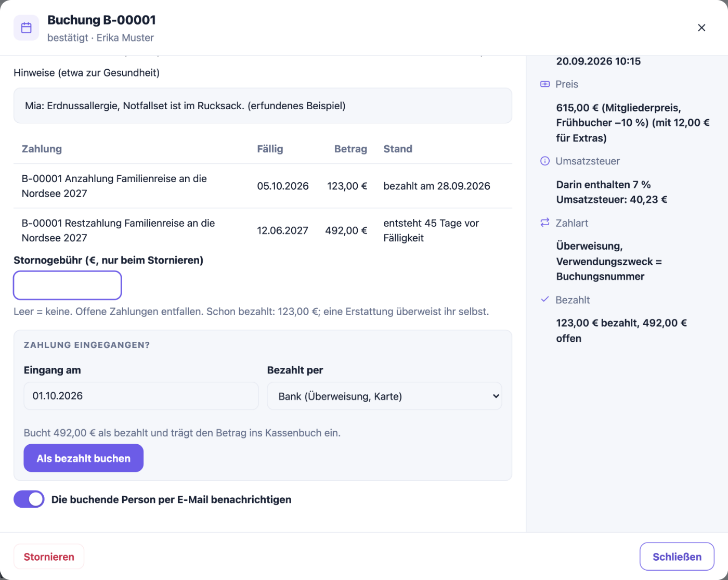Click the Preis banknote icon
The height and width of the screenshot is (580, 728).
click(x=545, y=84)
